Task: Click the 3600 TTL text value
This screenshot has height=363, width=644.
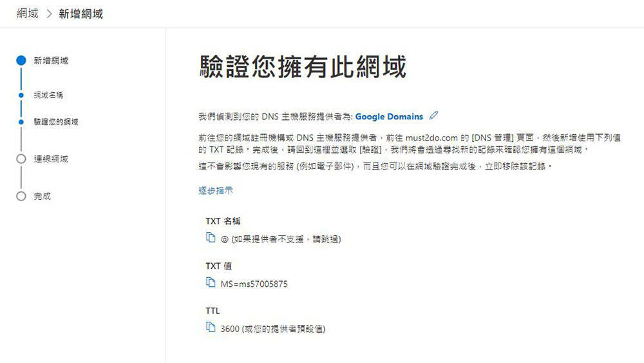Action: tap(230, 329)
